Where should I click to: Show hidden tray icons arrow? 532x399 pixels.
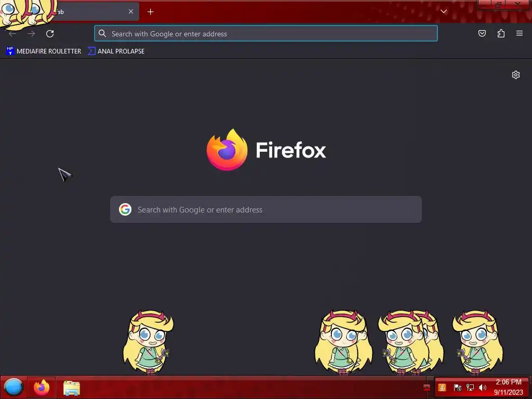coord(427,388)
